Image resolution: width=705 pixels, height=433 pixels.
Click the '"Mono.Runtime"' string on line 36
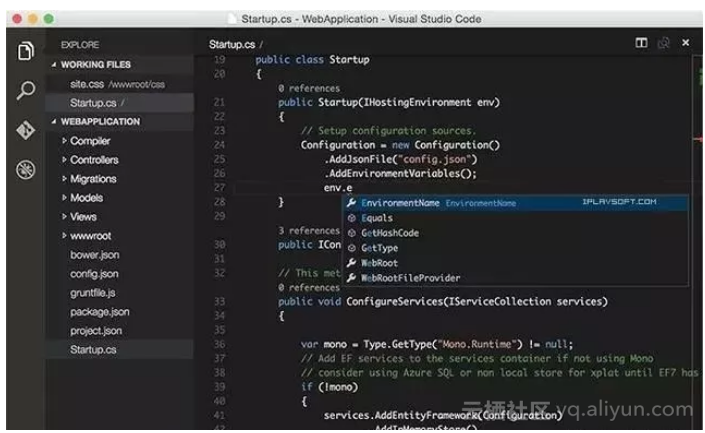[x=477, y=344]
